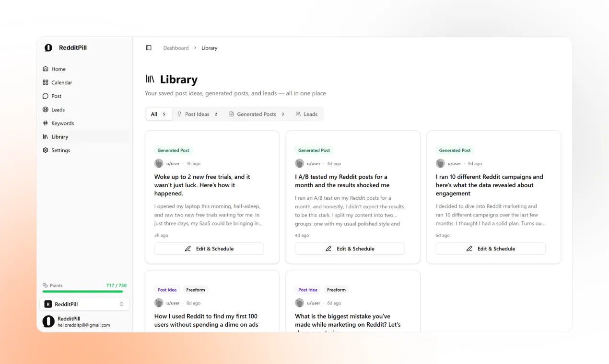
Task: Click the helloredditpill@gmail.com email text
Action: click(x=84, y=325)
